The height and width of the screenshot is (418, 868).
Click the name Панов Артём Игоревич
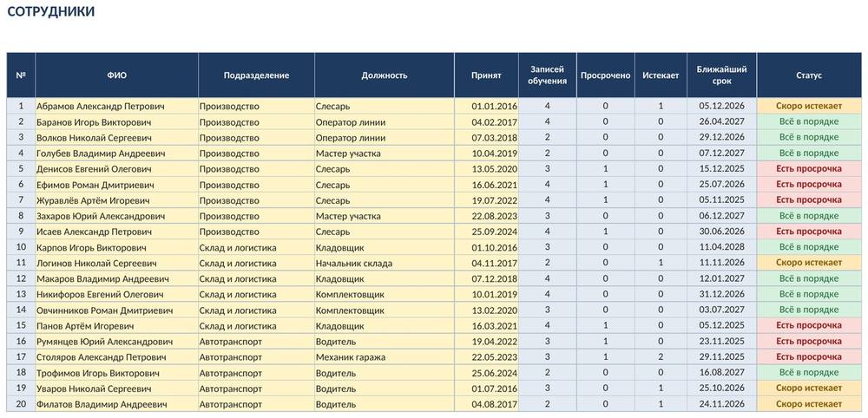(85, 326)
